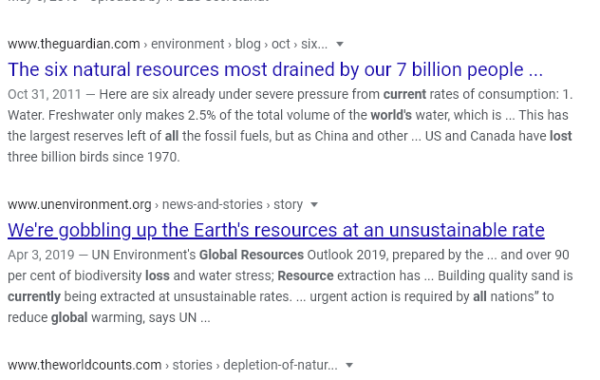Click the bold "Global Resources" snippet text
This screenshot has width=600, height=380.
tap(251, 255)
